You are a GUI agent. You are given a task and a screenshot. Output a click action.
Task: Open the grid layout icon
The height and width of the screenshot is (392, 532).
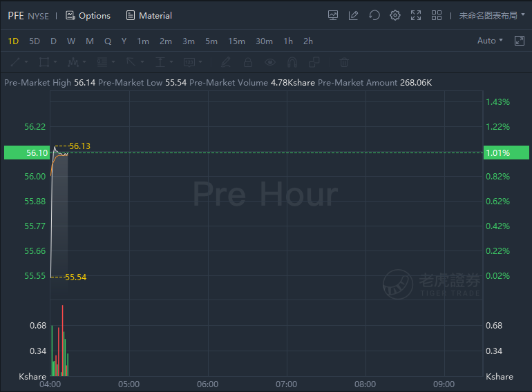[x=437, y=15]
